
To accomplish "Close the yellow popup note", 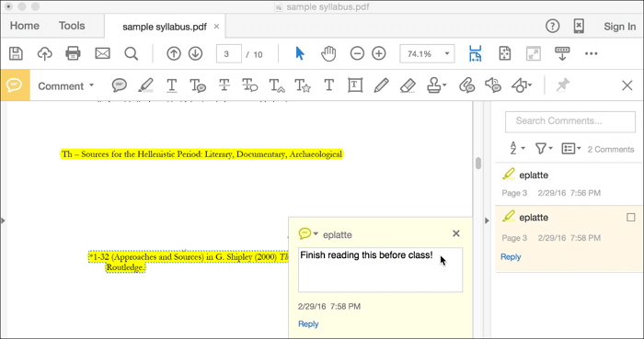I will pos(456,233).
